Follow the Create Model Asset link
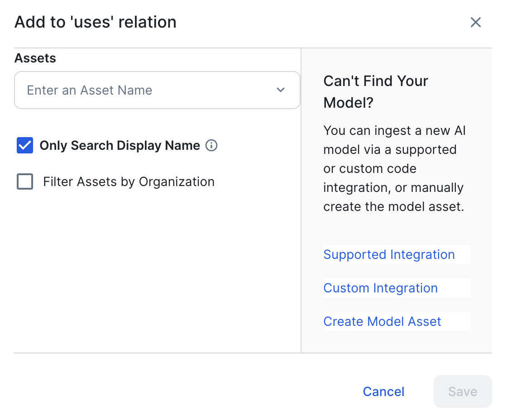 pyautogui.click(x=382, y=321)
